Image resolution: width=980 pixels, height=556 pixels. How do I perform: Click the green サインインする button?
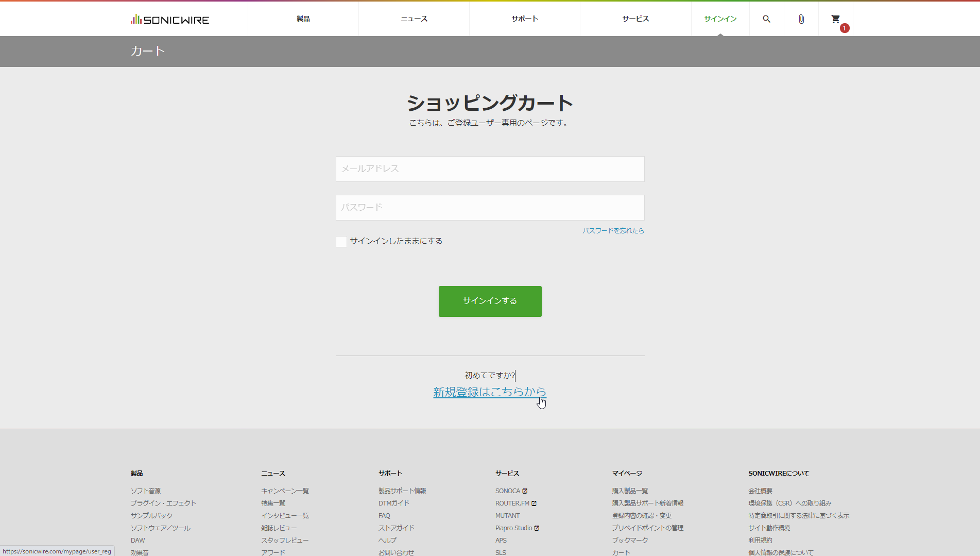(x=490, y=301)
